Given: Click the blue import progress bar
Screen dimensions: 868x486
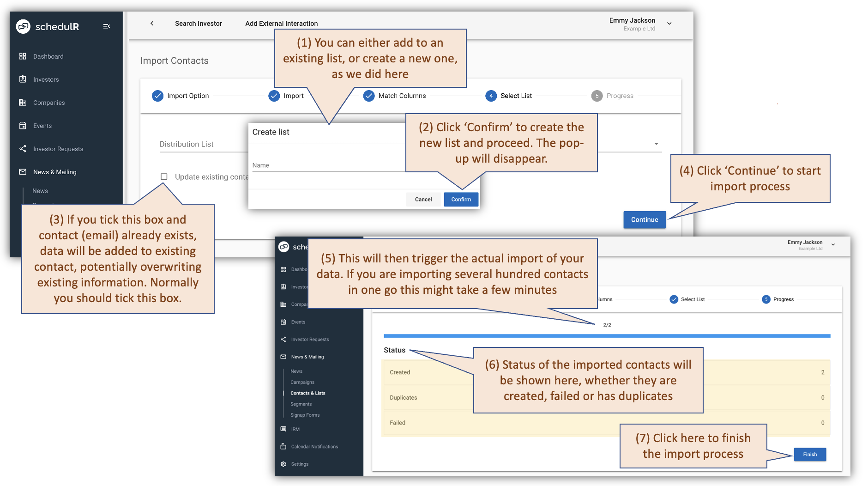Looking at the screenshot, I should 607,336.
